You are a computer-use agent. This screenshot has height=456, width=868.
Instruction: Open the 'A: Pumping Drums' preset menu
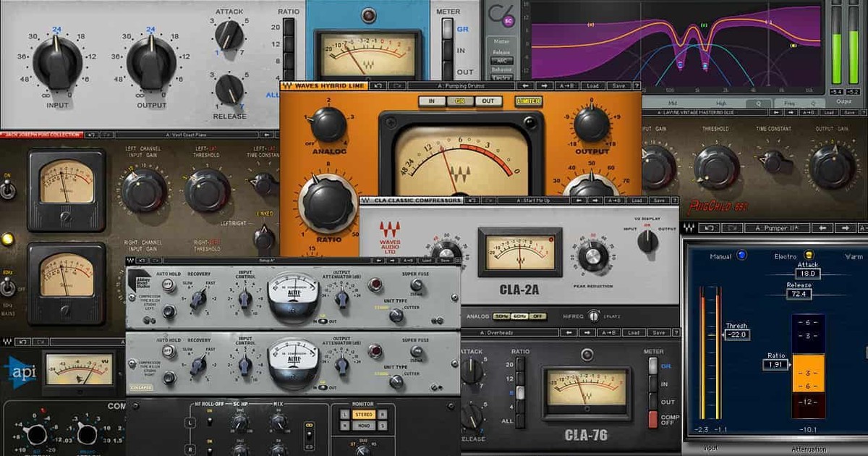point(461,85)
